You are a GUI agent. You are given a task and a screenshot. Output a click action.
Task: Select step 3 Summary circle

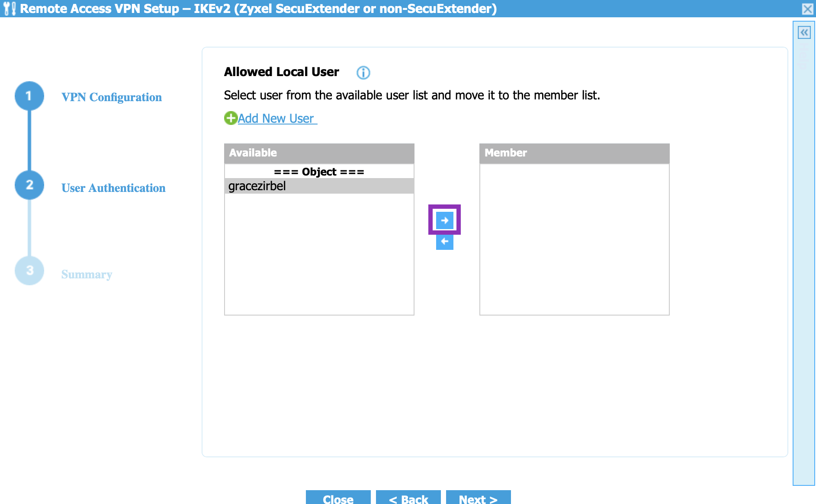point(29,271)
